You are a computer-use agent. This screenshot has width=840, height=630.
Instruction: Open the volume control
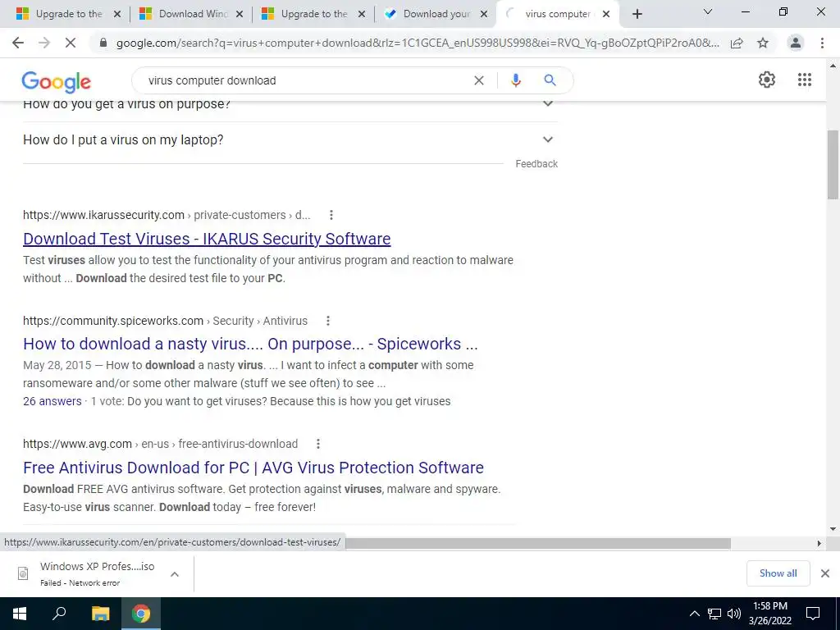(x=734, y=614)
